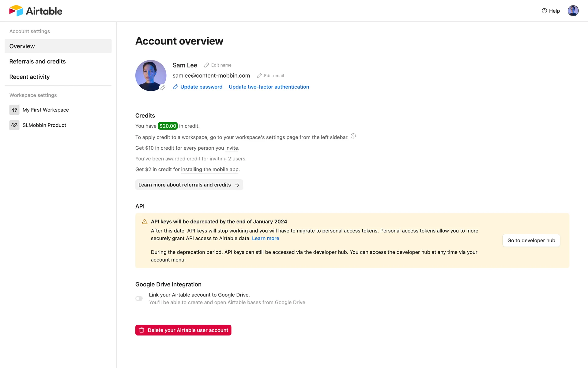Click the SLMobbin Product workspace icon

coord(14,125)
